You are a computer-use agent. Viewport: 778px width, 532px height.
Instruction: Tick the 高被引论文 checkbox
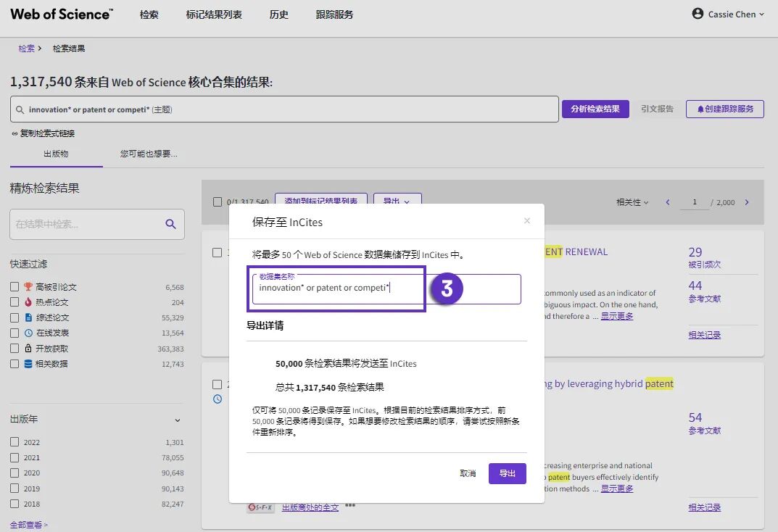point(15,286)
